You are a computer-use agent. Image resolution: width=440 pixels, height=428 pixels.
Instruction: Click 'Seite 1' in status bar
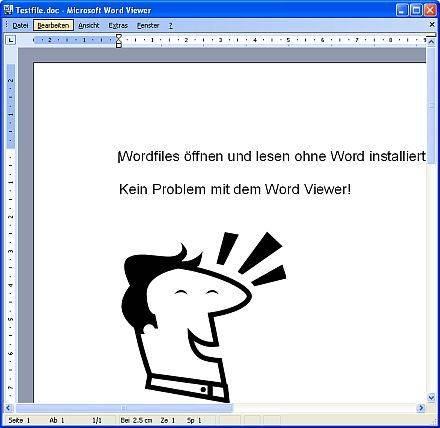click(19, 420)
